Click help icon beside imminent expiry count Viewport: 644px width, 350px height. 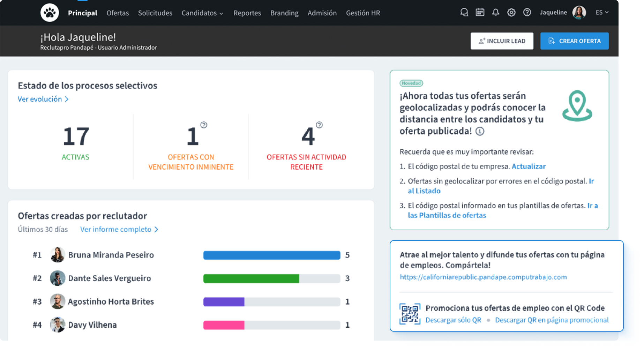coord(204,125)
